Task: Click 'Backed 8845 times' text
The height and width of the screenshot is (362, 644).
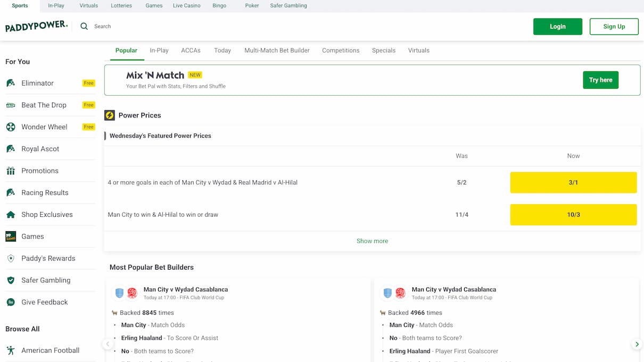Action: 147,313
